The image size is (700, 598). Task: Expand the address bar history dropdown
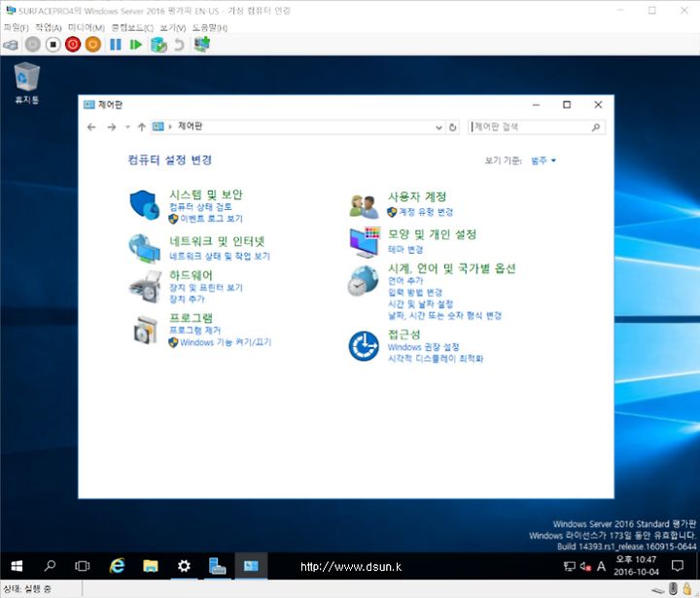(x=438, y=127)
